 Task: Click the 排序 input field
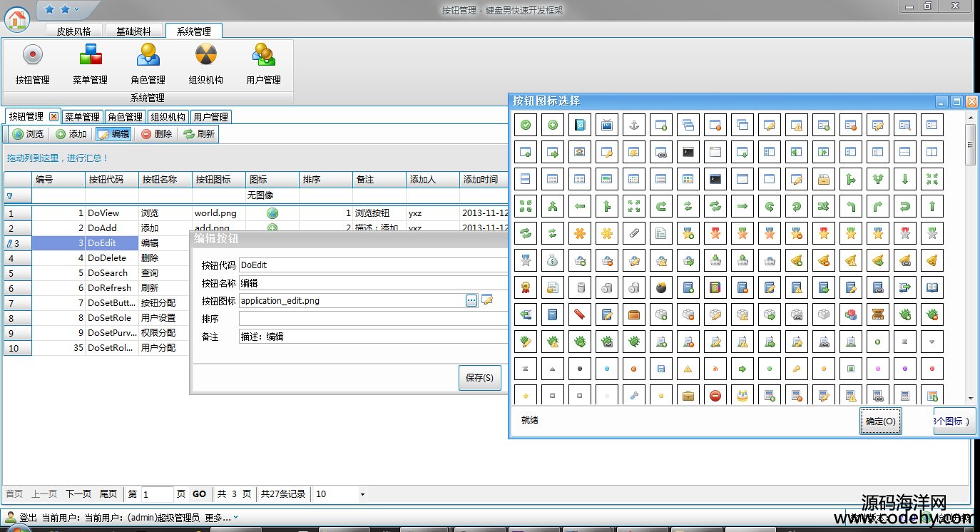(372, 319)
